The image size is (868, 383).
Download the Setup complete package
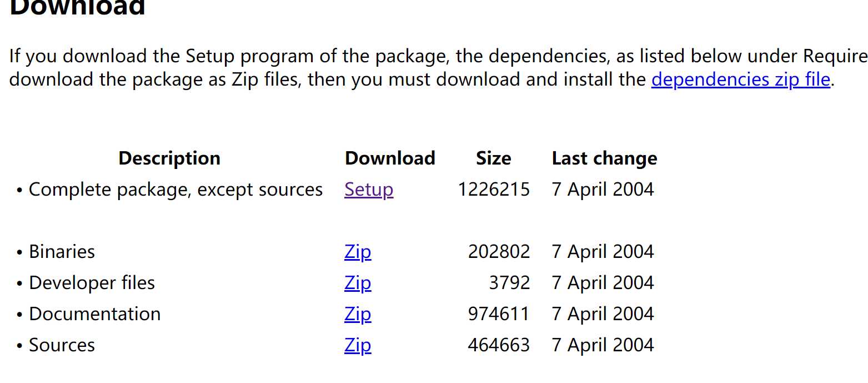(x=369, y=190)
